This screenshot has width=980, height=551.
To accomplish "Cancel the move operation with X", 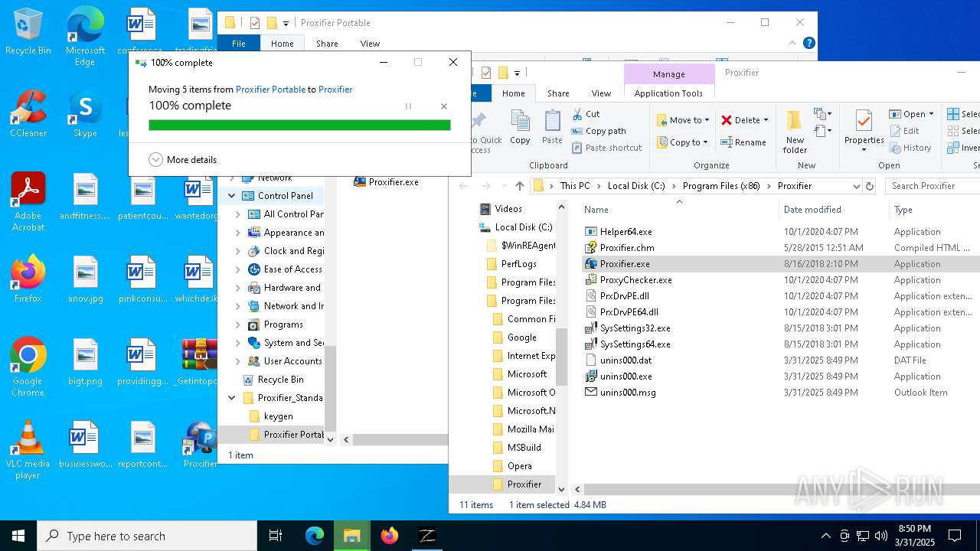I will pyautogui.click(x=444, y=106).
